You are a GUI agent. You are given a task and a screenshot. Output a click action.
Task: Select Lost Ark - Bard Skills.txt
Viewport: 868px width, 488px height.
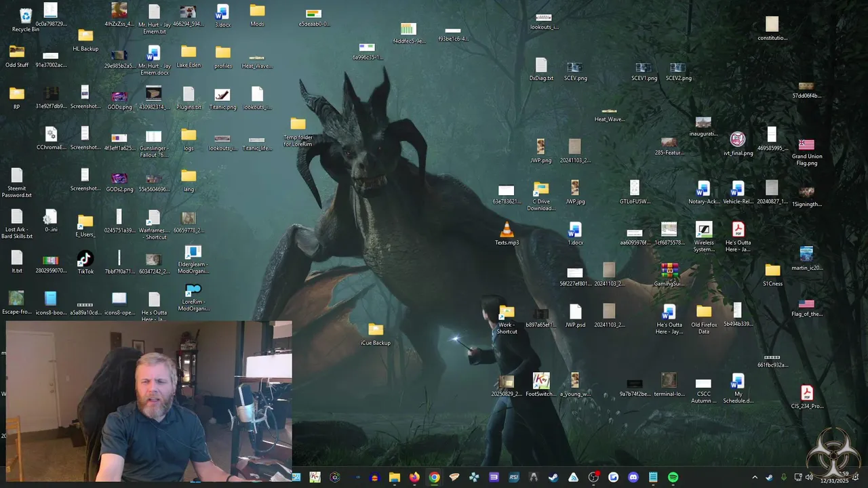click(x=17, y=224)
